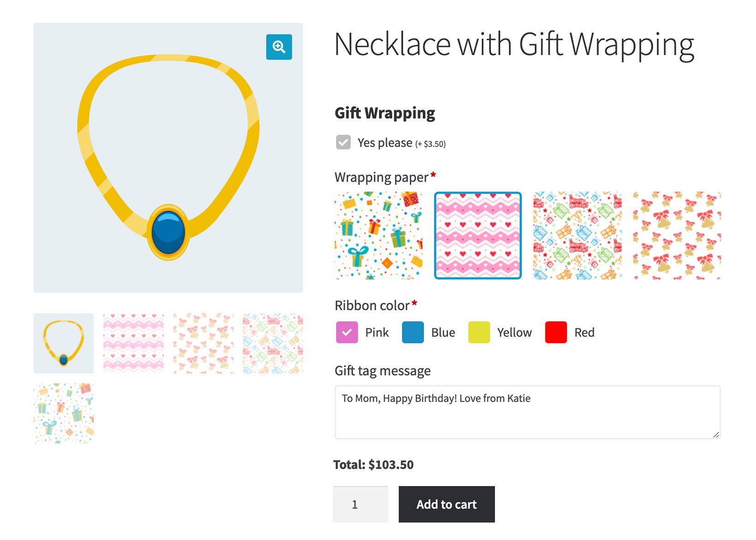Select the Yellow ribbon color swatch

tap(479, 332)
